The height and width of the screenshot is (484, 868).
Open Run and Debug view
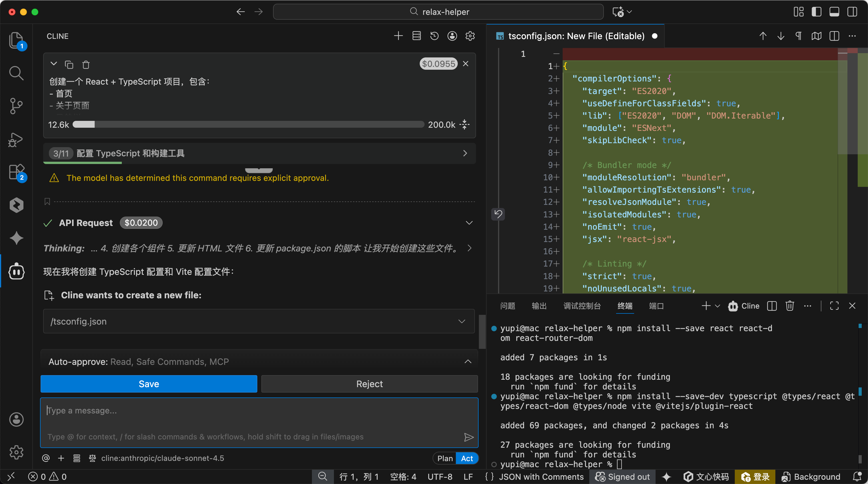pos(16,139)
